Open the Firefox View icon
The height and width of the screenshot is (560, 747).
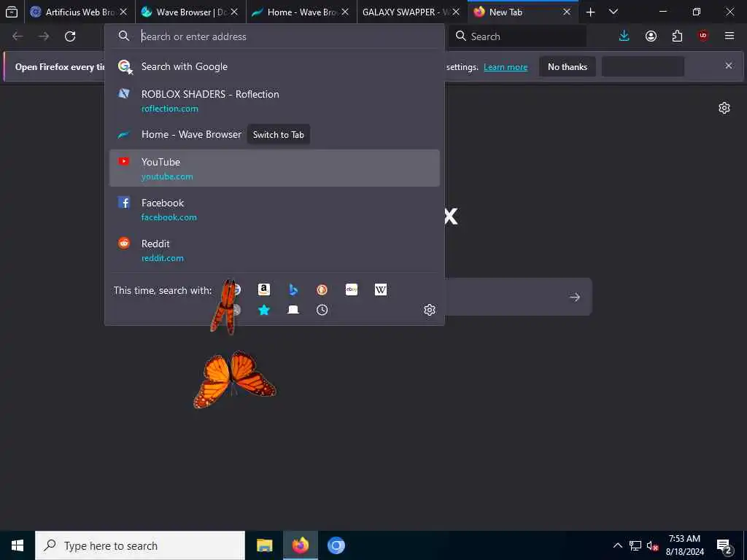[12, 12]
